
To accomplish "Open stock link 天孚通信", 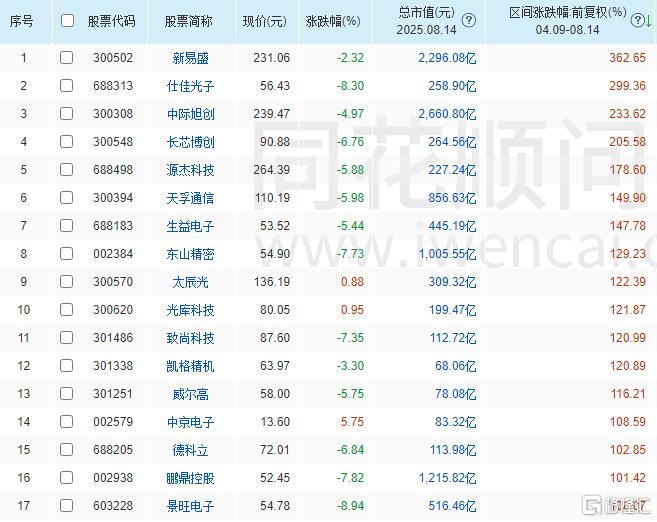I will point(191,198).
